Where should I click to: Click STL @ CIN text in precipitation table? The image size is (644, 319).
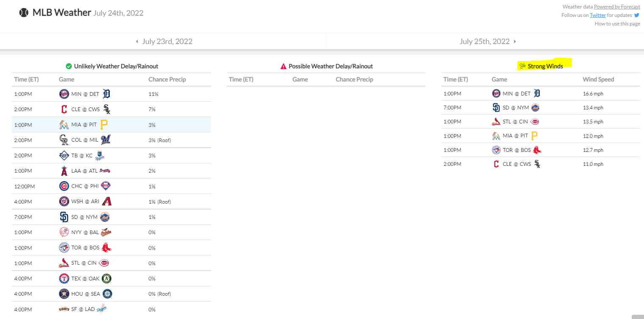pos(84,263)
